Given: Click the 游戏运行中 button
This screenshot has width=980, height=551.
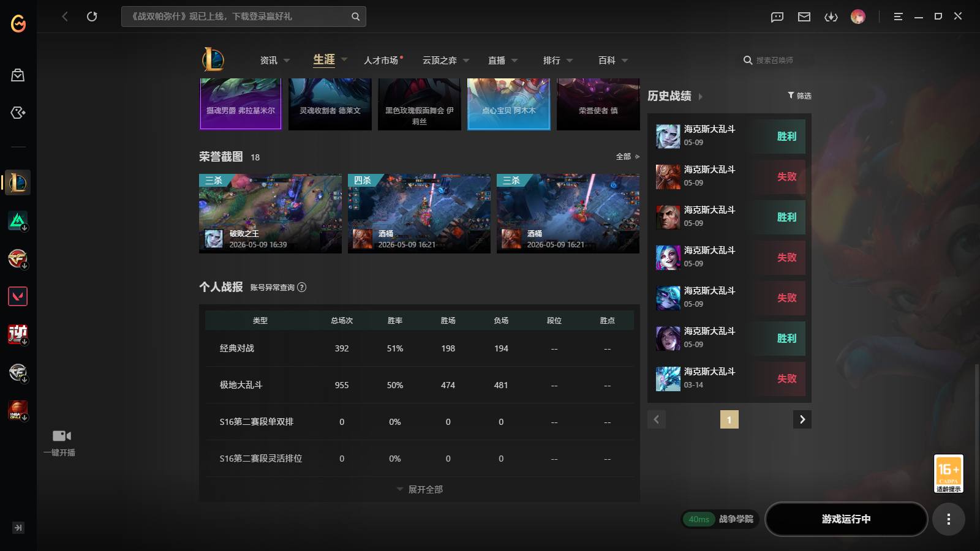Looking at the screenshot, I should [x=846, y=519].
